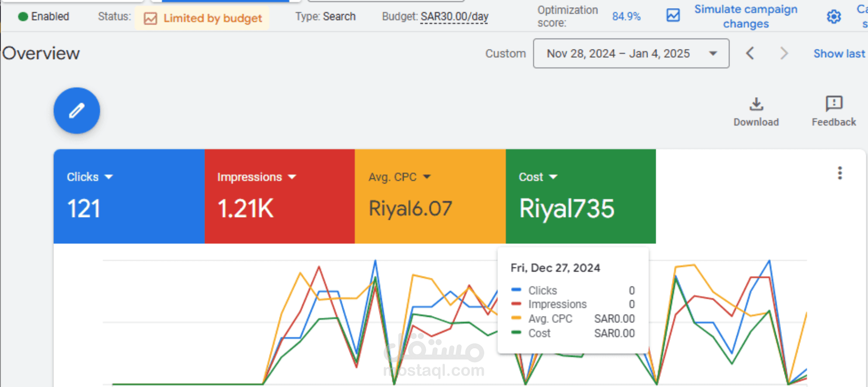Go to next date range arrow

pyautogui.click(x=784, y=53)
